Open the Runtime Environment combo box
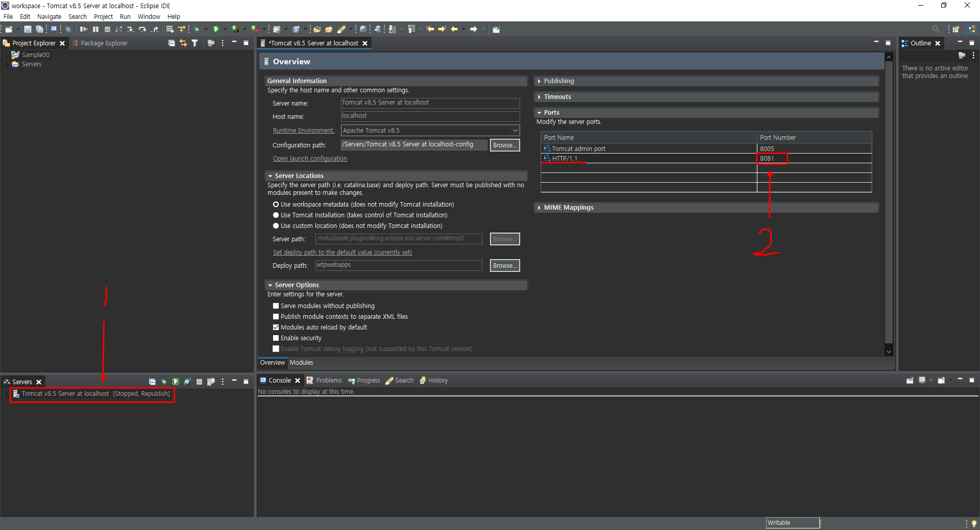Image resolution: width=980 pixels, height=530 pixels. click(430, 131)
